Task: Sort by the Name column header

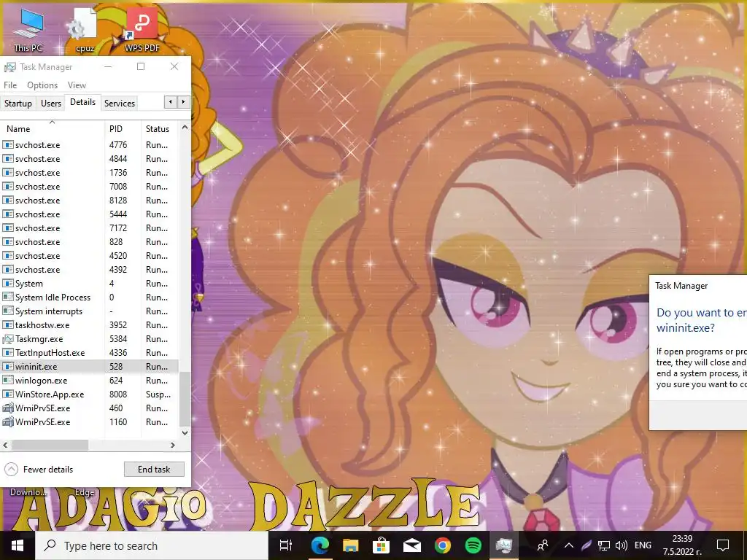Action: (52, 128)
